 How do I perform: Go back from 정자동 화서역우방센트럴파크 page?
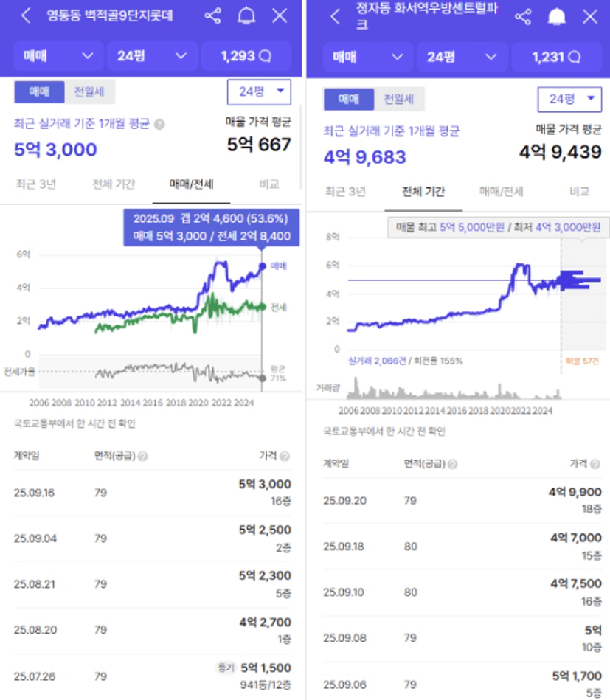tap(336, 17)
